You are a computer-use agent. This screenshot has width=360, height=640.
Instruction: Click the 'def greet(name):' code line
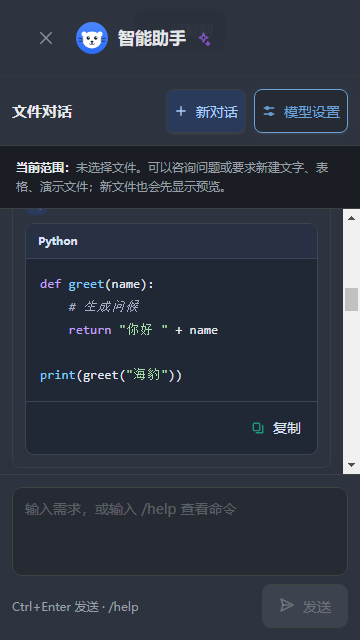click(x=97, y=284)
